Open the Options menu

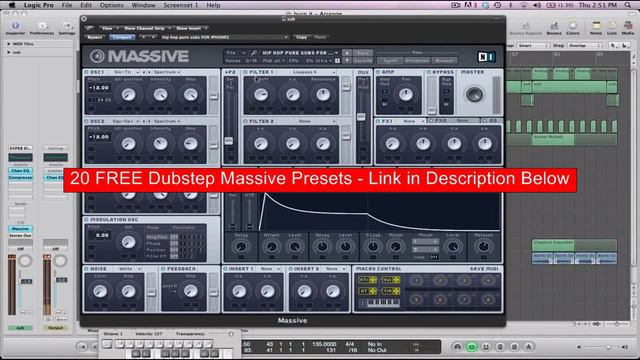click(x=111, y=5)
